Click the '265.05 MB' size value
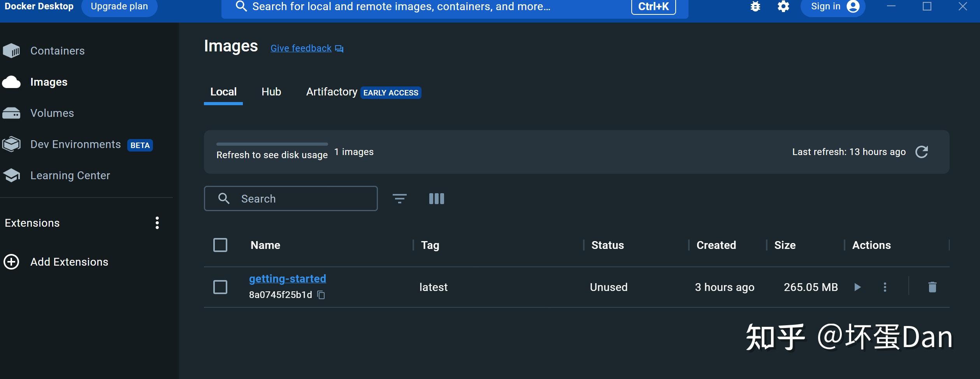The width and height of the screenshot is (980, 379). tap(811, 287)
